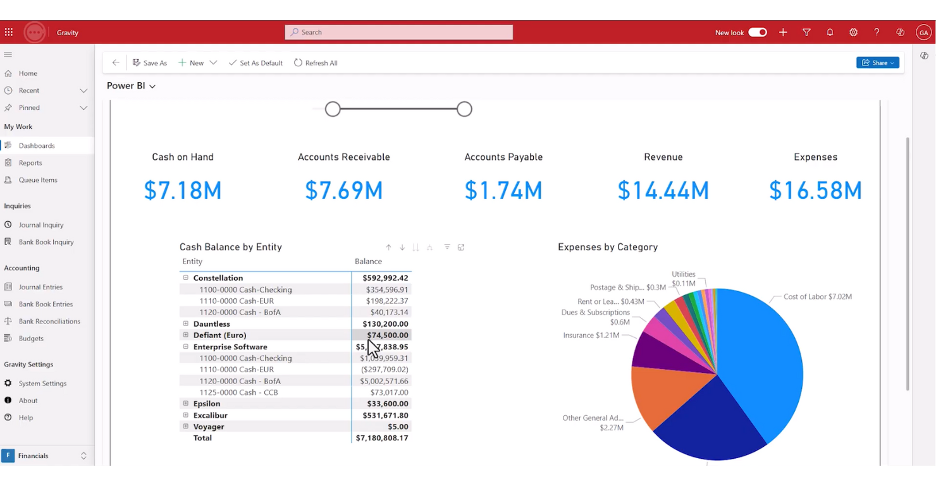
Task: Click Set As Default
Action: click(255, 63)
